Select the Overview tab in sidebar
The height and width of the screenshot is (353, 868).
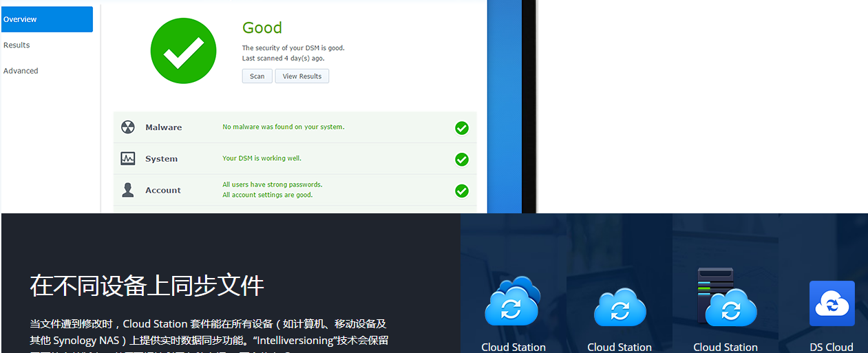pos(46,19)
